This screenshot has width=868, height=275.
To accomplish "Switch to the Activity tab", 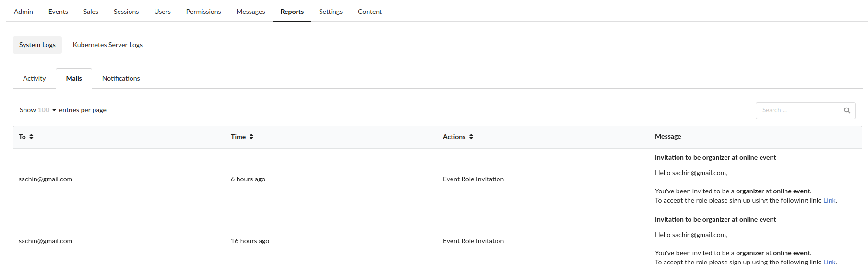I will click(x=35, y=78).
